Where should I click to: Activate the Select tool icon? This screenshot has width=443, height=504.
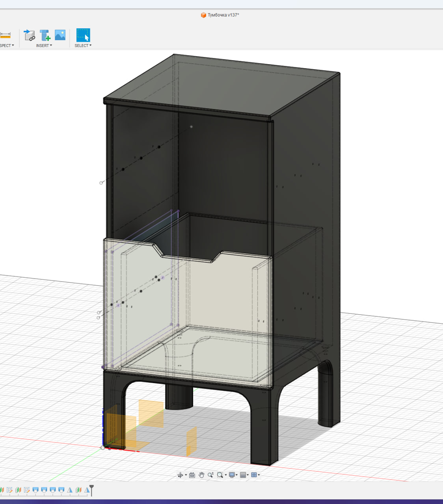(x=83, y=35)
